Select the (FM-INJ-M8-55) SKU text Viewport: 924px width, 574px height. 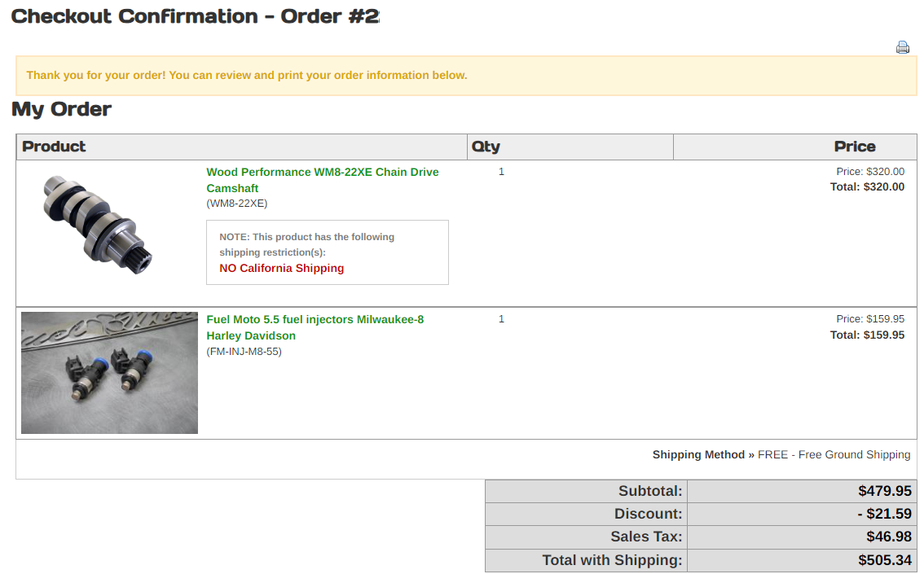[244, 352]
